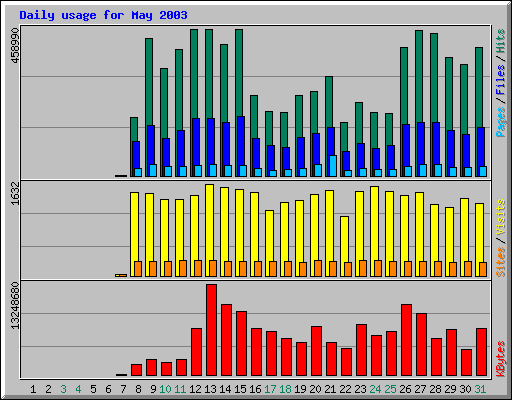
Task: Click the Pages legend label
Action: [501, 122]
